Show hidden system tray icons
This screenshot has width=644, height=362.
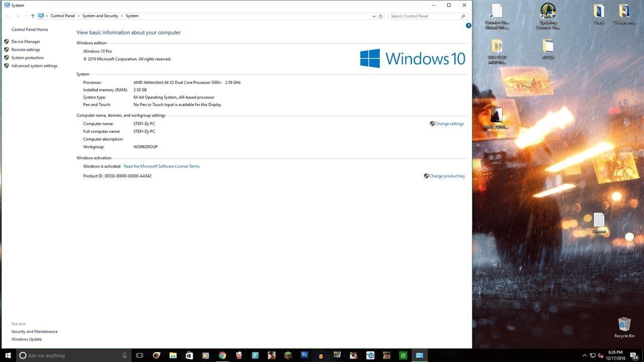click(585, 355)
